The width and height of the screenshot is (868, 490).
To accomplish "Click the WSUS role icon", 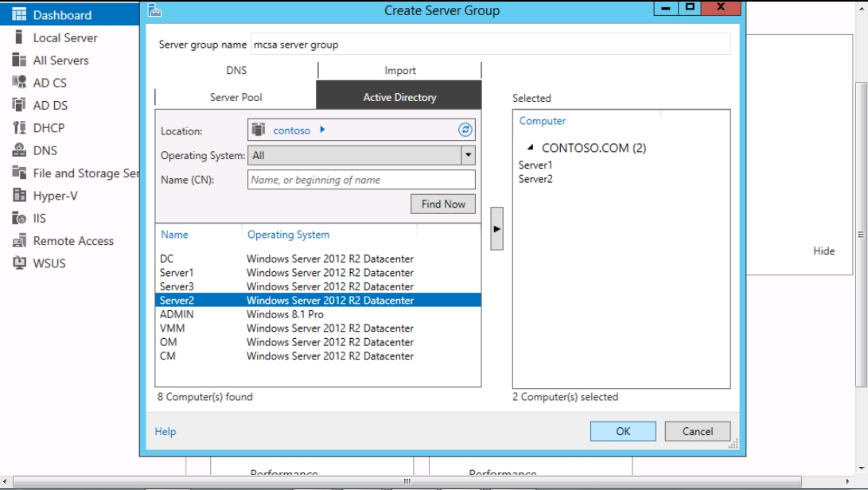I will [x=19, y=263].
